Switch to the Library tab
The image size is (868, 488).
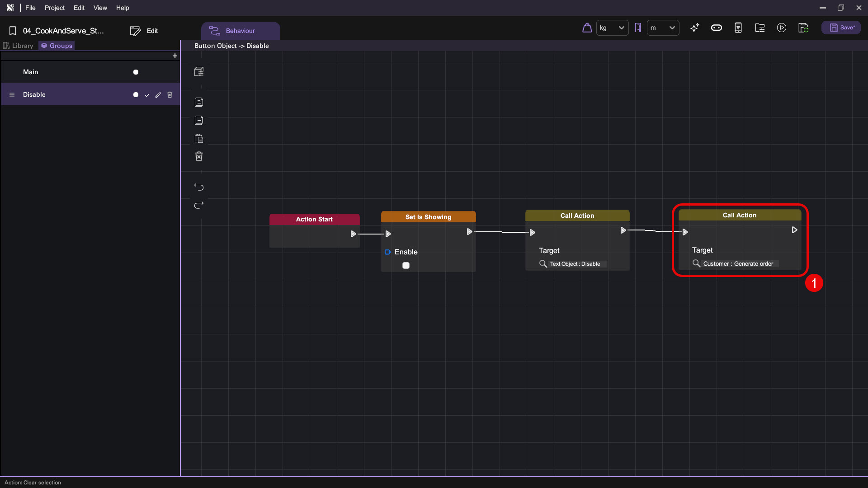click(19, 46)
